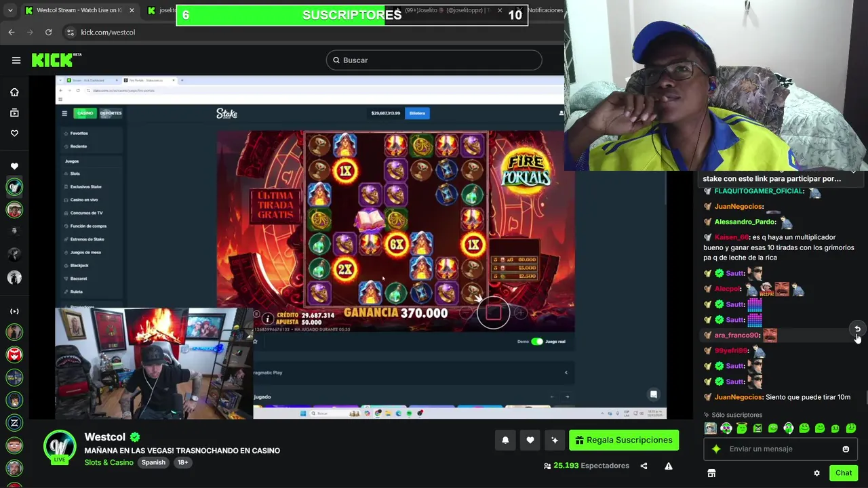Image resolution: width=868 pixels, height=488 pixels.
Task: Open Home in the Kick sidebar
Action: pyautogui.click(x=14, y=92)
